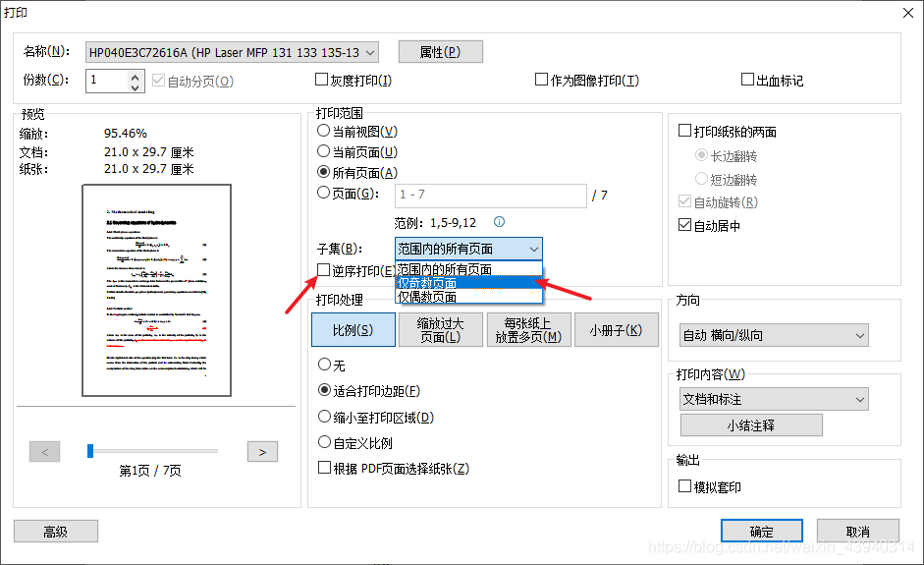Decrease copies with the down stepper arrow
The width and height of the screenshot is (924, 565).
(x=135, y=86)
